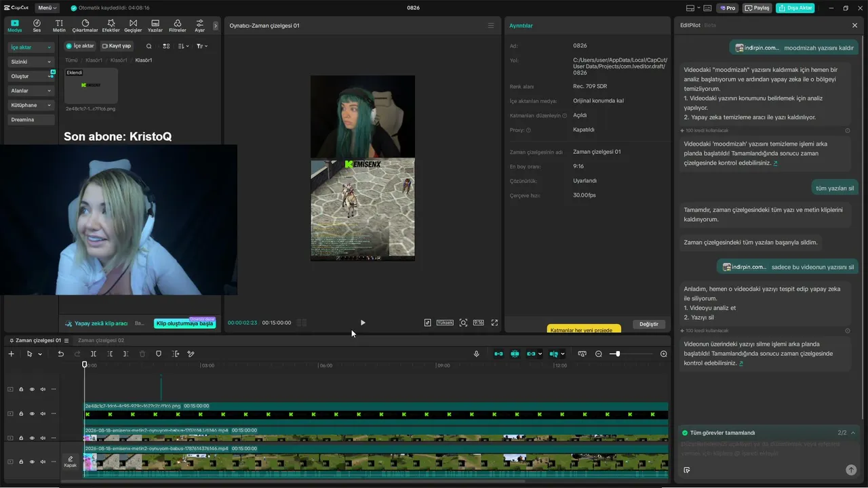
Task: Open the player panel hamburger menu
Action: (x=491, y=26)
